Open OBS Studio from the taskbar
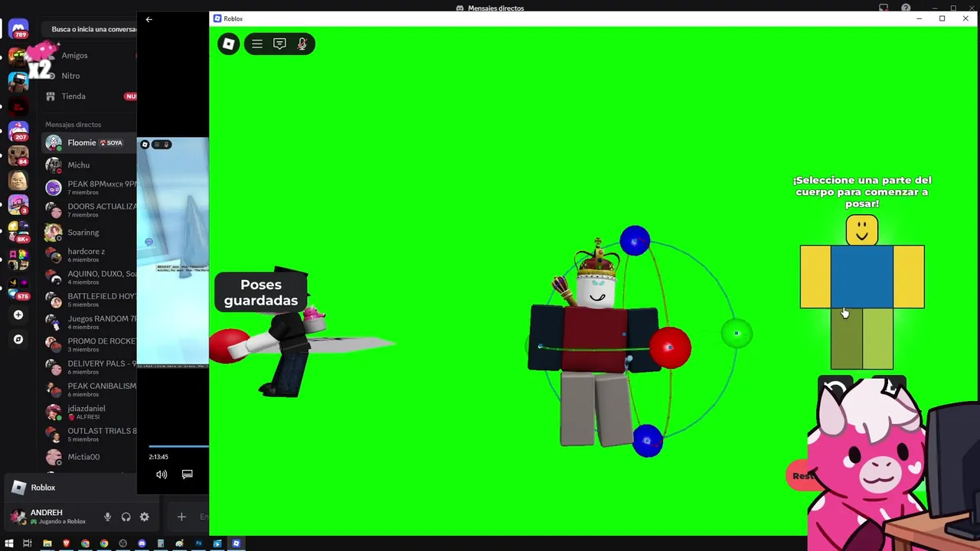Screen dimensions: 980x551 (122, 543)
